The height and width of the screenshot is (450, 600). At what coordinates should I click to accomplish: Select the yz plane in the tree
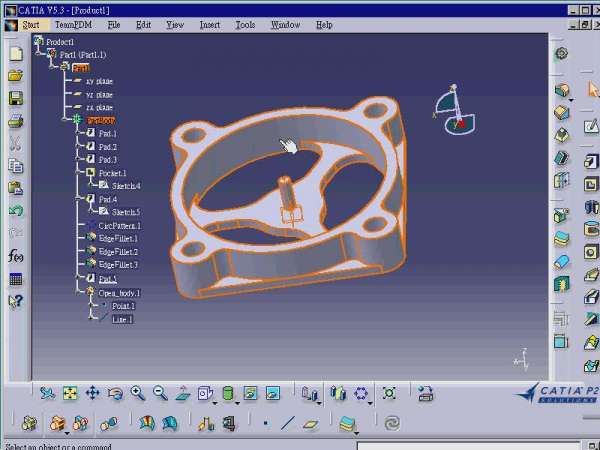tap(99, 95)
